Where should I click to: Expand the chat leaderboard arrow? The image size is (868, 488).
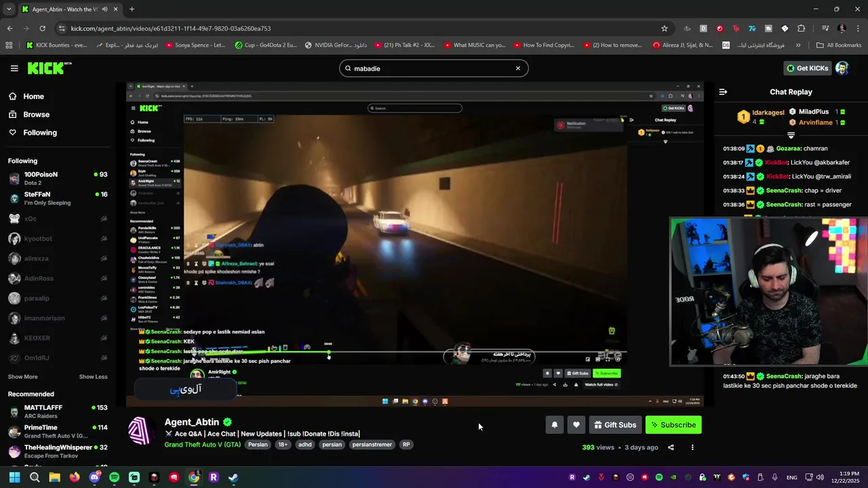tap(791, 136)
